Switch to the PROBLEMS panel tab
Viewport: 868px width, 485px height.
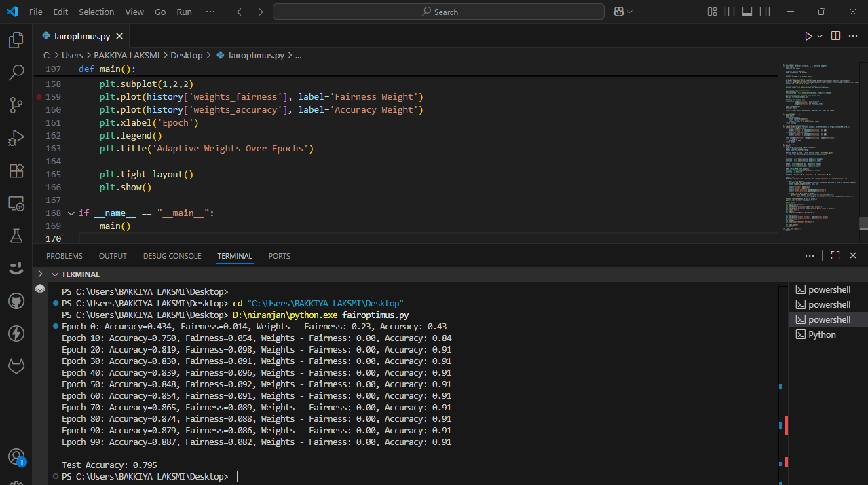tap(64, 256)
